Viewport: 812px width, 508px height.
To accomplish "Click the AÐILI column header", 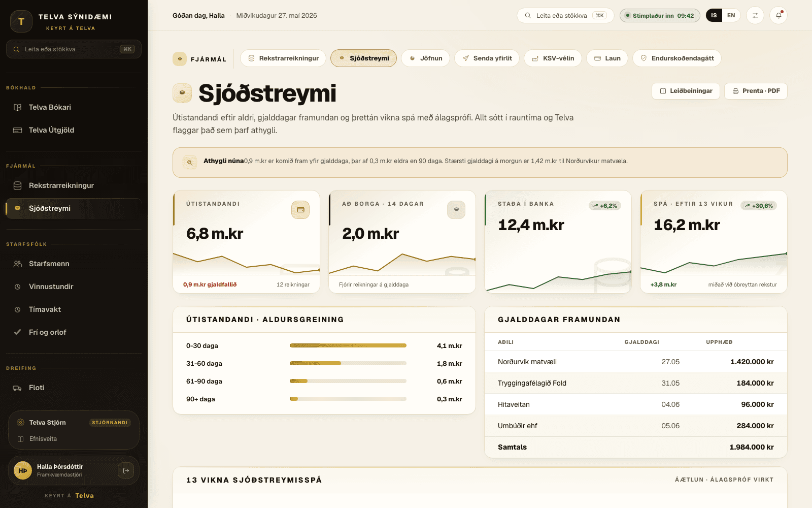I will click(x=505, y=342).
